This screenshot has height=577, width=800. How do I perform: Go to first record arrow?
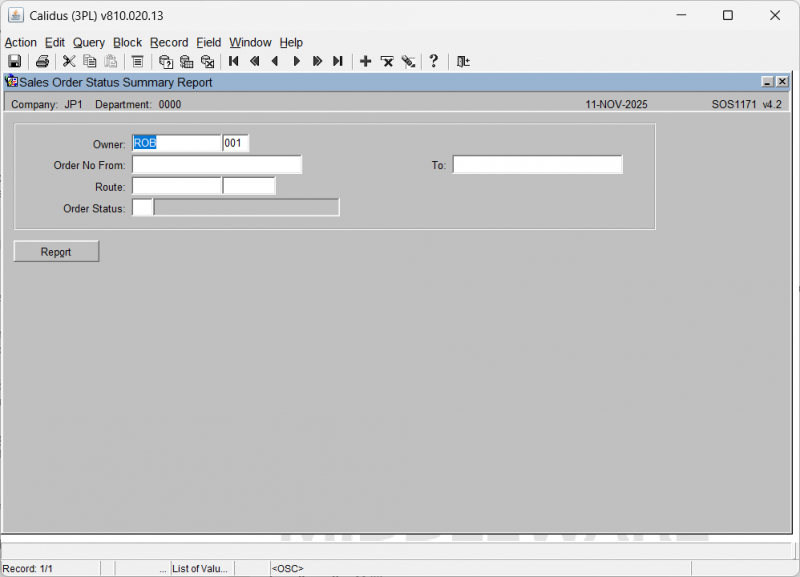tap(234, 62)
